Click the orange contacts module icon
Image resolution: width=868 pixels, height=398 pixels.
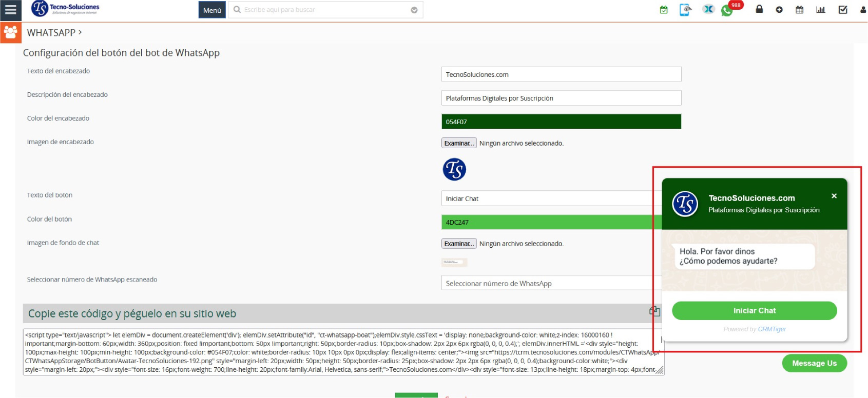coord(10,32)
